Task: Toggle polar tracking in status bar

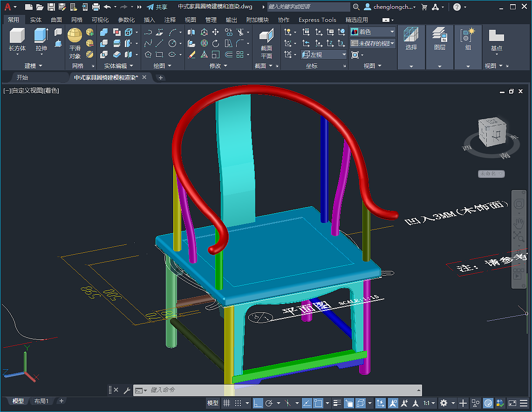Action: tap(269, 403)
